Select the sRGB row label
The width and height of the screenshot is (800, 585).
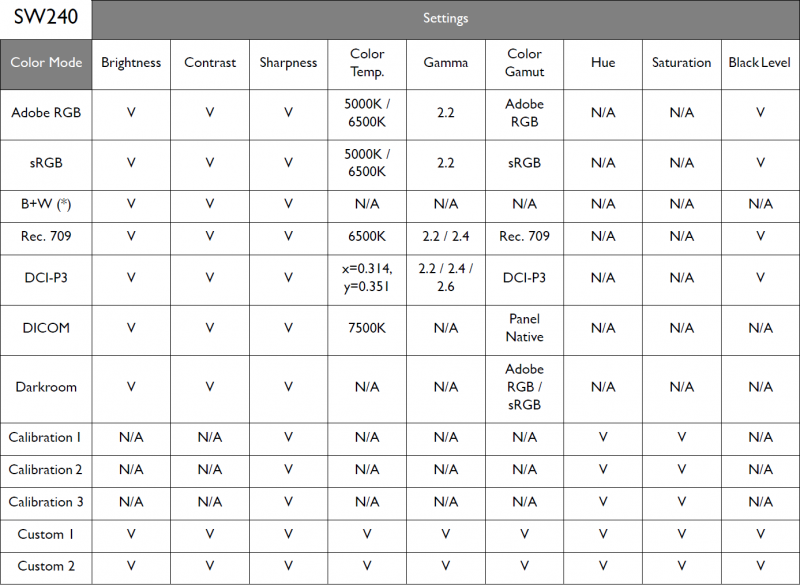(46, 163)
